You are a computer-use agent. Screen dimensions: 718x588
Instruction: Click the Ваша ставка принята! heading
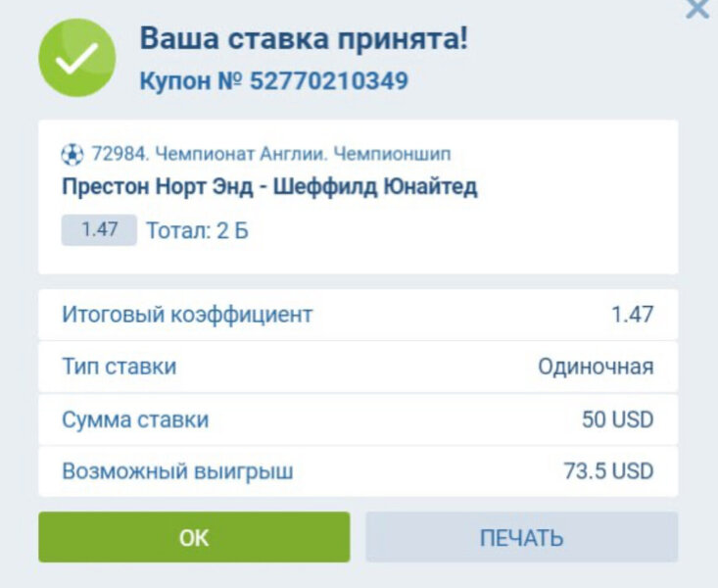click(x=304, y=39)
